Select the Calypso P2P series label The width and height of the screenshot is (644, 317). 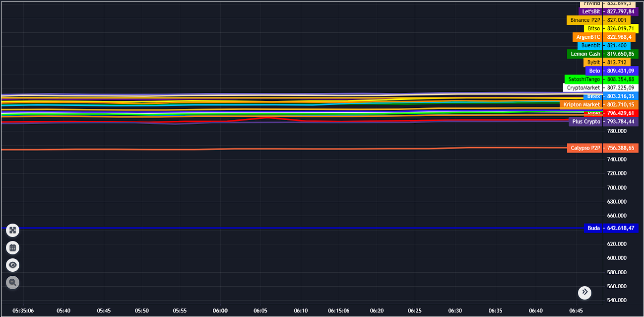(x=585, y=148)
